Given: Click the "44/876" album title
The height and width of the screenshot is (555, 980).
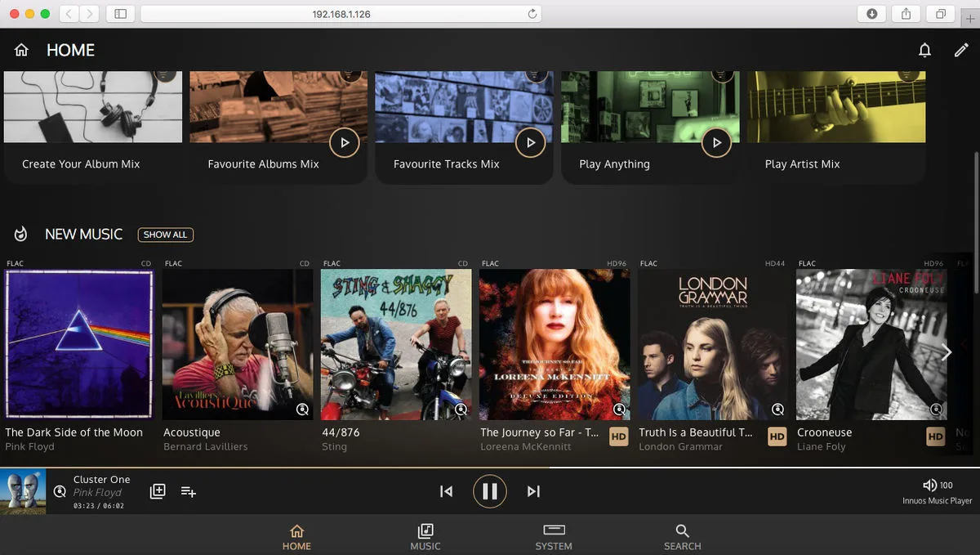Looking at the screenshot, I should point(341,432).
